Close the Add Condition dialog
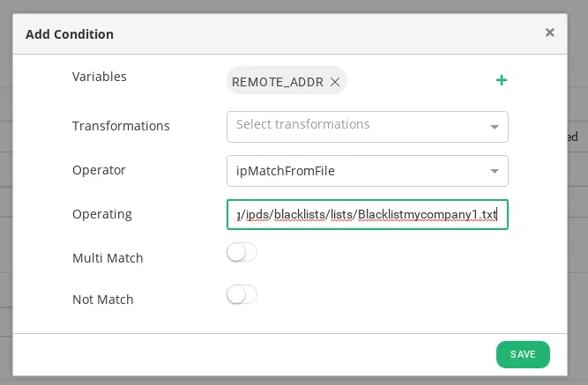Screen dimensions: 588x385 click(x=549, y=33)
